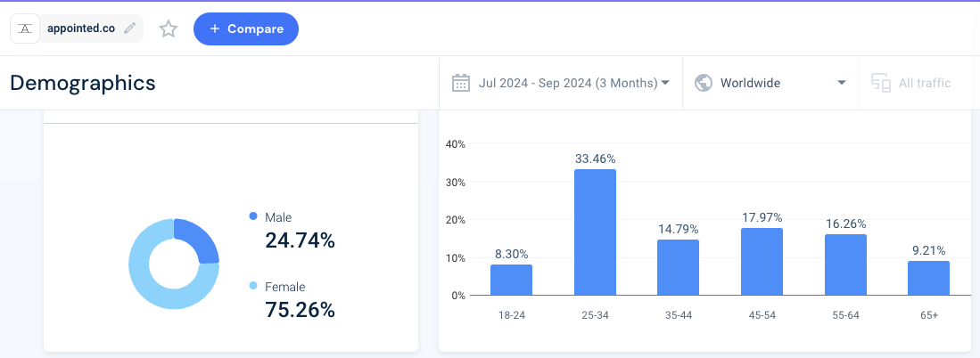Click the 35-44 age bar
This screenshot has width=980, height=358.
pyautogui.click(x=678, y=267)
